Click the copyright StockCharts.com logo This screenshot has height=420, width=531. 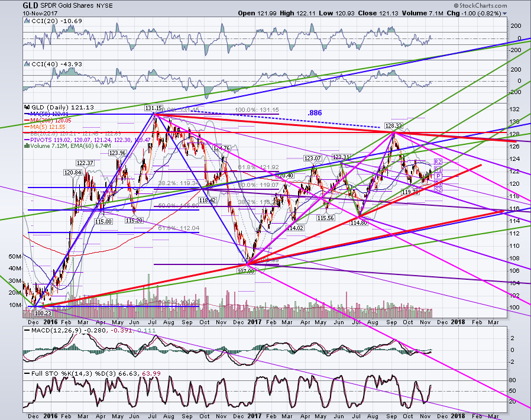click(480, 5)
